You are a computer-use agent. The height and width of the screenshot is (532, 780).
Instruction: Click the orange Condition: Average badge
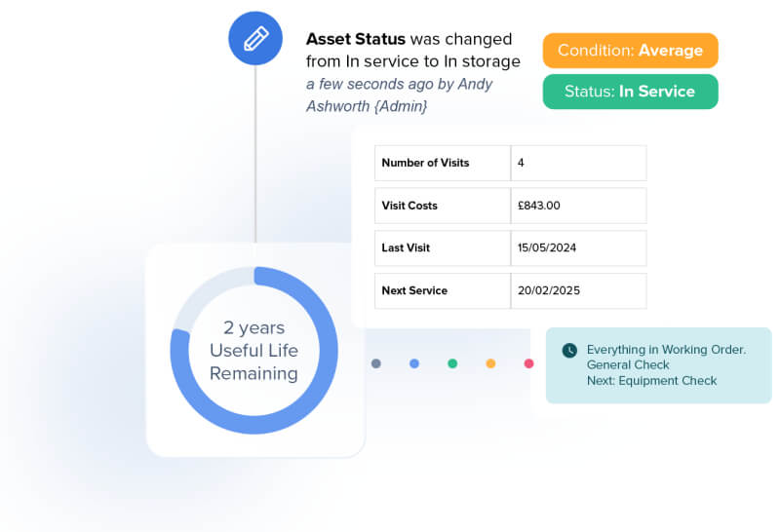pyautogui.click(x=630, y=51)
